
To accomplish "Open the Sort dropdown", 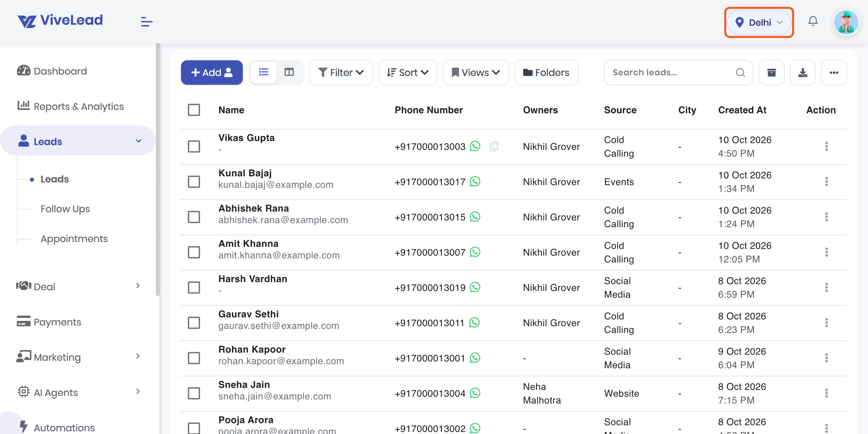I will pyautogui.click(x=408, y=73).
